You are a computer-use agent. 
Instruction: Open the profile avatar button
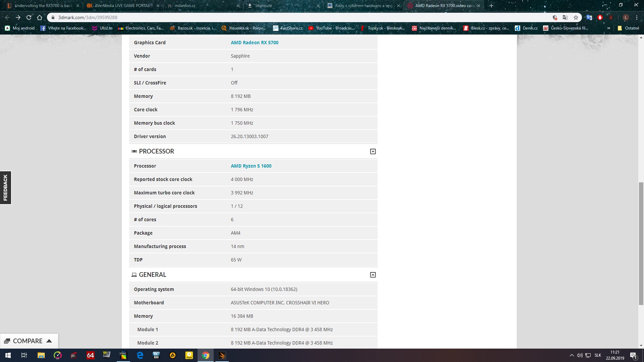tap(626, 17)
